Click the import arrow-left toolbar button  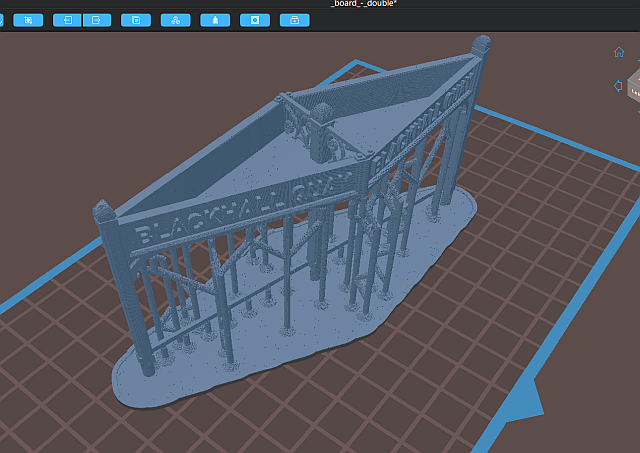(68, 20)
